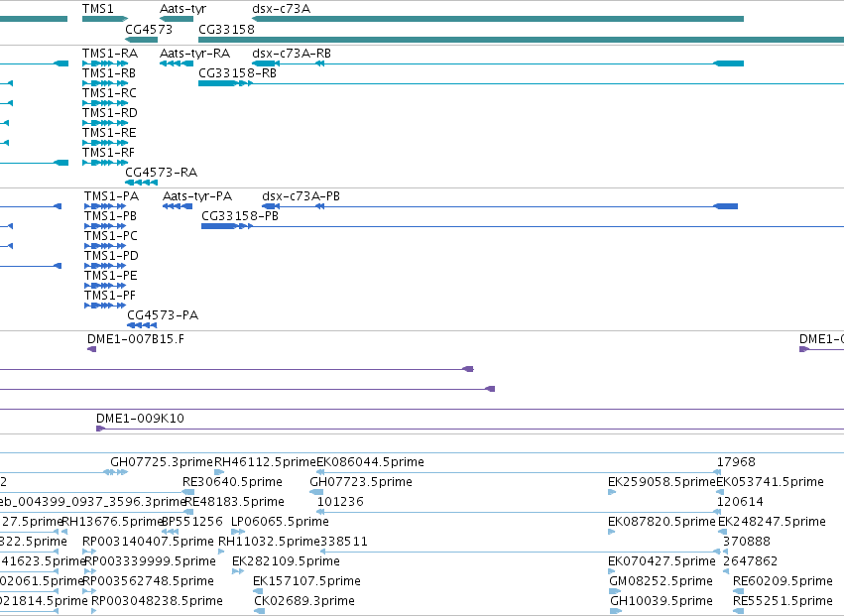This screenshot has height=616, width=844.
Task: Select the Aats-tyr gene feature
Action: [177, 19]
